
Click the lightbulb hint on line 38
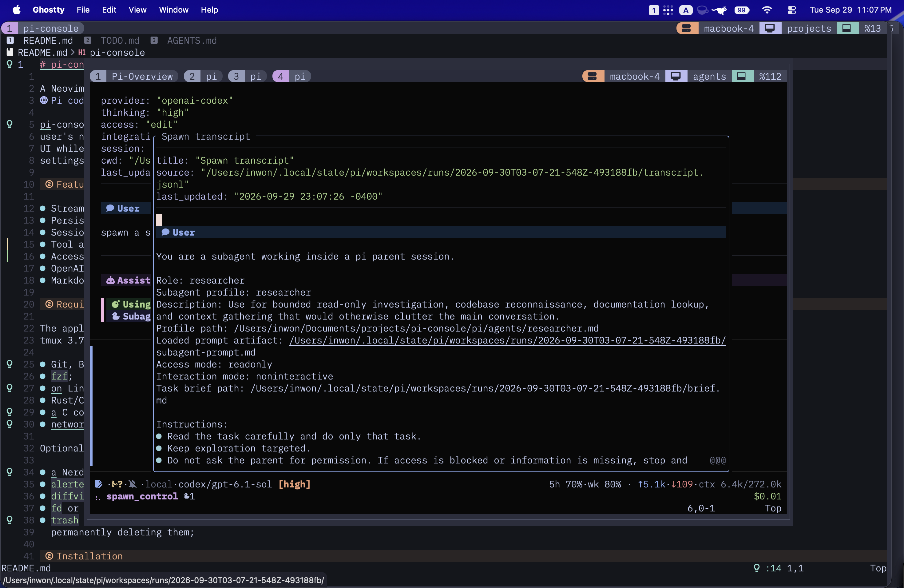[x=10, y=520]
